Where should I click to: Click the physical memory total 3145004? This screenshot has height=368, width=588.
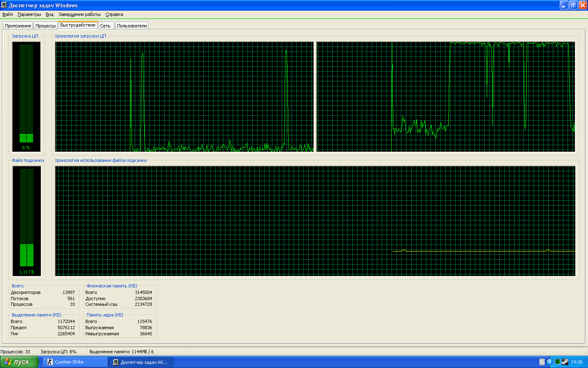point(143,292)
